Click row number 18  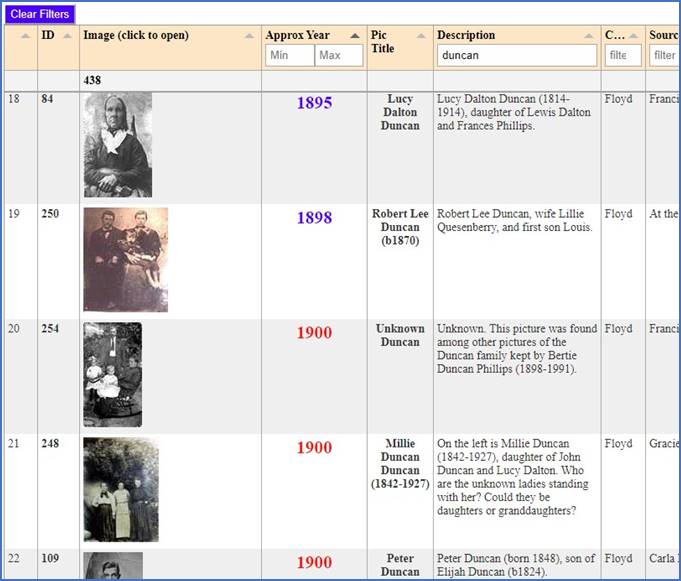(14, 99)
